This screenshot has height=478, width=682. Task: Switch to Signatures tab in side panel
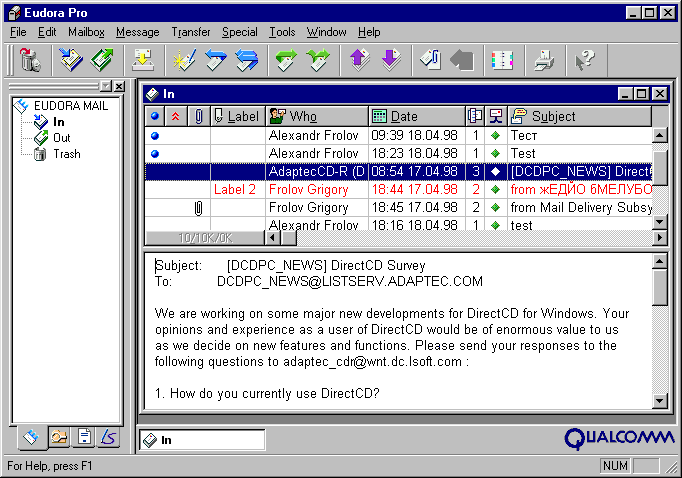(x=109, y=437)
